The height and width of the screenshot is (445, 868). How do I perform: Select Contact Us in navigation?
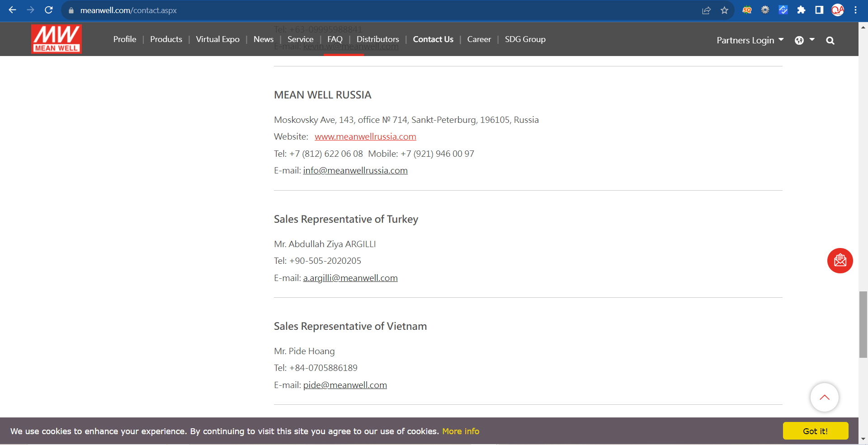(x=433, y=39)
